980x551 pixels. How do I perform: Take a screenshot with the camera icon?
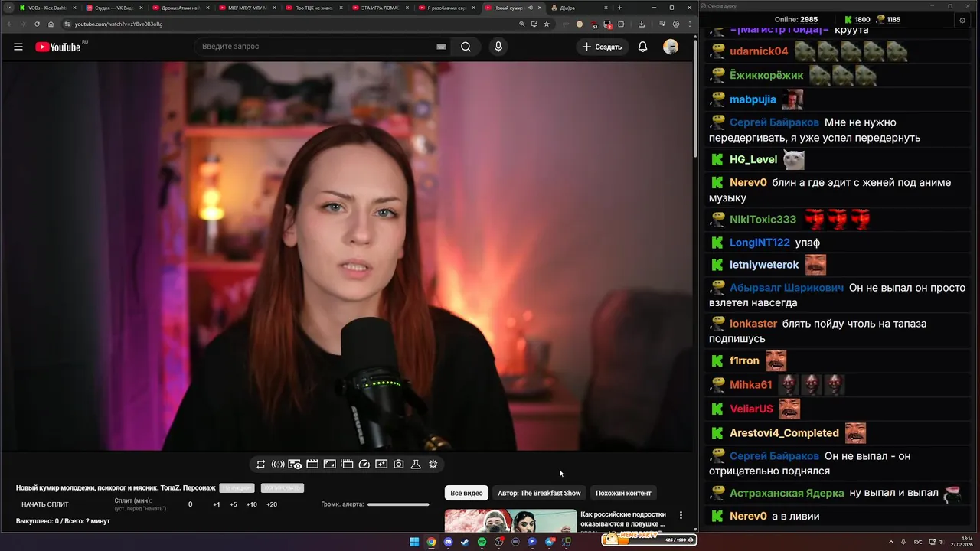(x=399, y=465)
